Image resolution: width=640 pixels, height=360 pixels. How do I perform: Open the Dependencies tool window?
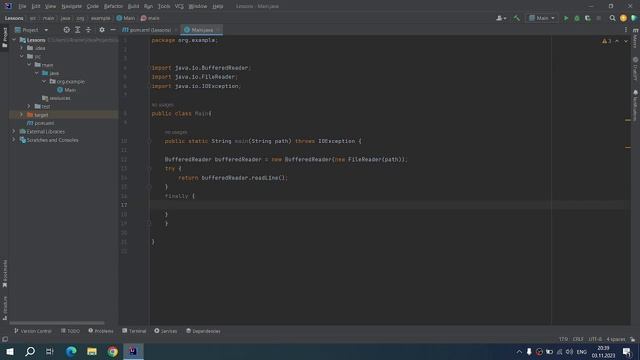(x=203, y=331)
